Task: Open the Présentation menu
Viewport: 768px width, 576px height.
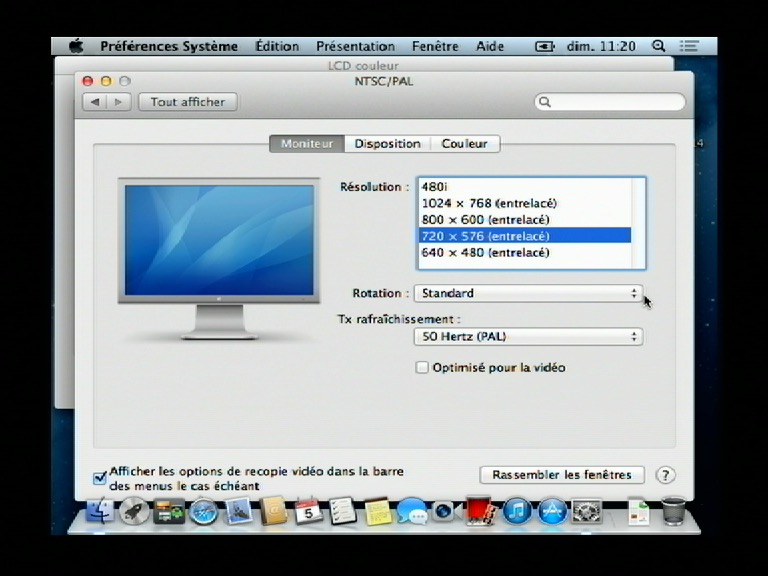Action: coord(356,47)
